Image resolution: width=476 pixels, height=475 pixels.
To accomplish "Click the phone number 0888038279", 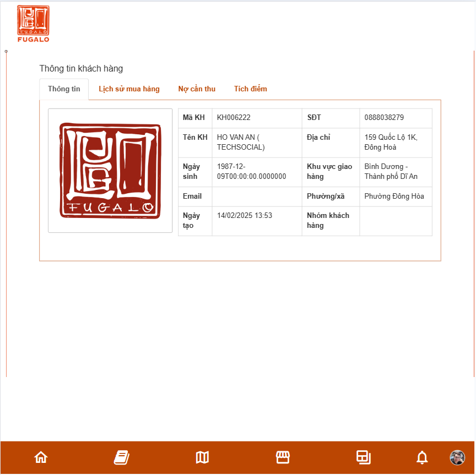I will coord(384,117).
